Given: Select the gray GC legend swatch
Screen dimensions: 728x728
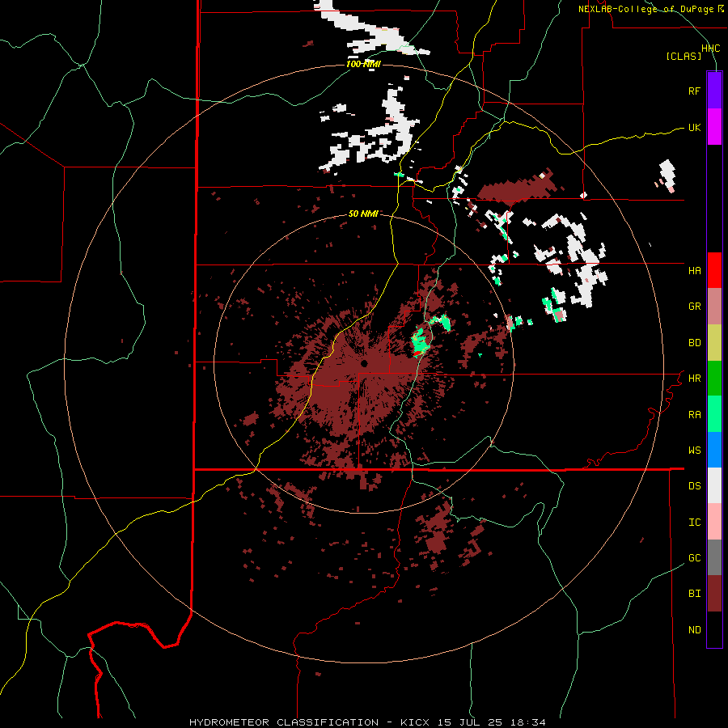Looking at the screenshot, I should point(714,557).
